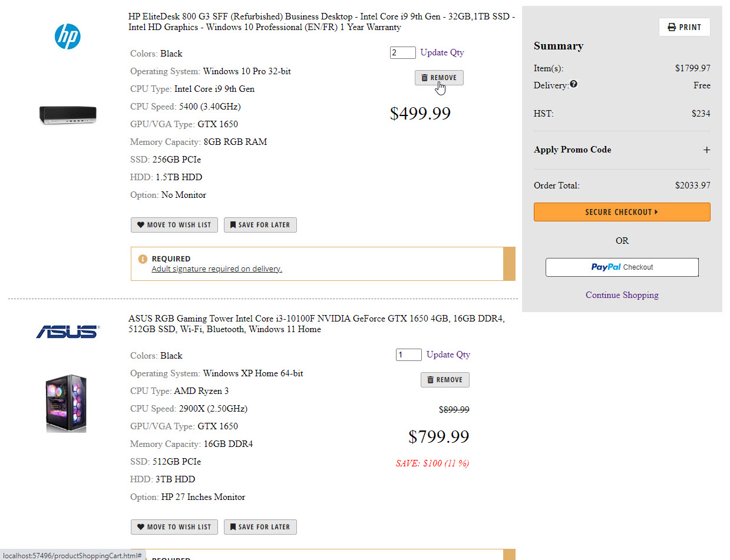
Task: Update quantity for the HP EliteDesk
Action: pyautogui.click(x=442, y=52)
